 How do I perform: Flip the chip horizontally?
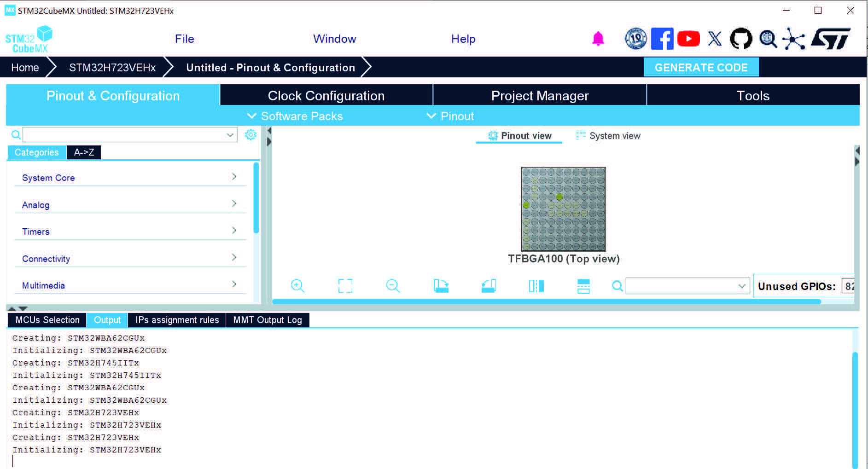pos(536,286)
